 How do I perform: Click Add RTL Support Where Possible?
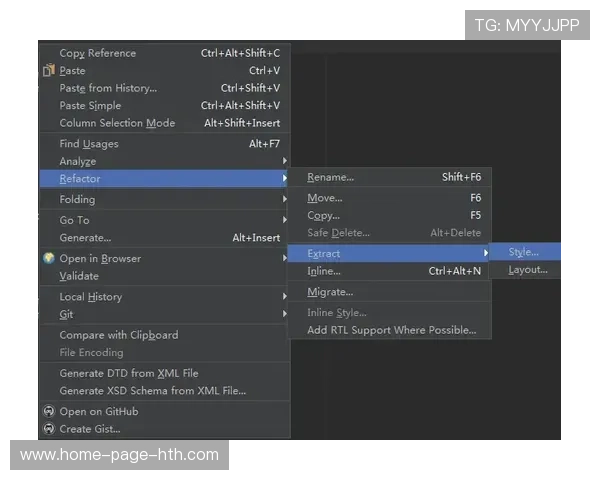pyautogui.click(x=391, y=330)
